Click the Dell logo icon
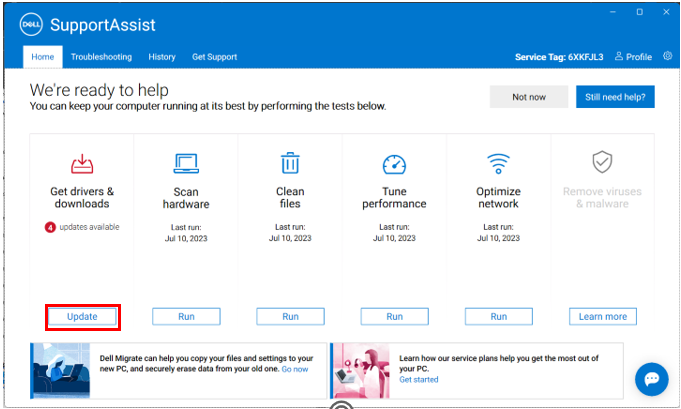Image resolution: width=681 pixels, height=409 pixels. (31, 24)
